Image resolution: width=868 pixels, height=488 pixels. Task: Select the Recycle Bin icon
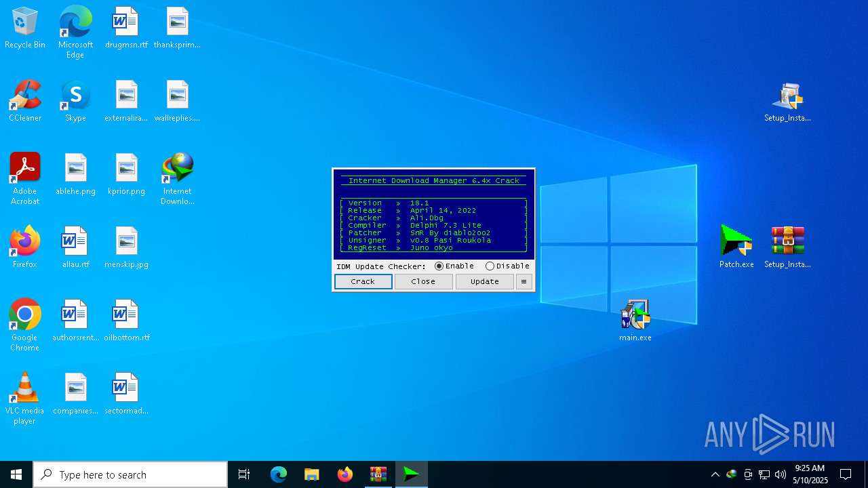[25, 28]
